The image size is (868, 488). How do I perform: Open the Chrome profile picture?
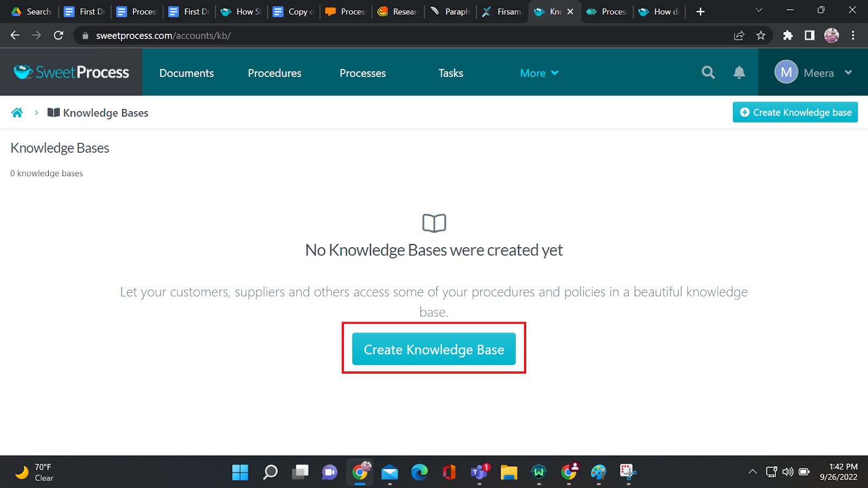(832, 35)
